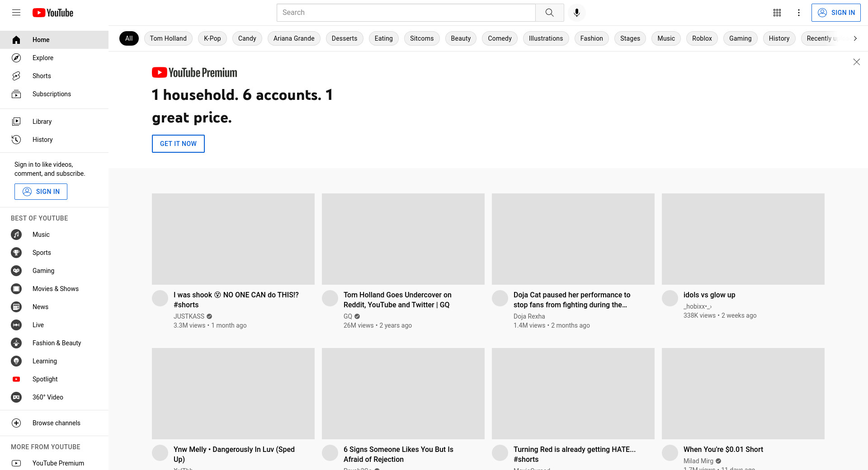The height and width of the screenshot is (470, 868).
Task: Click the Spotlight red icon
Action: pos(16,379)
